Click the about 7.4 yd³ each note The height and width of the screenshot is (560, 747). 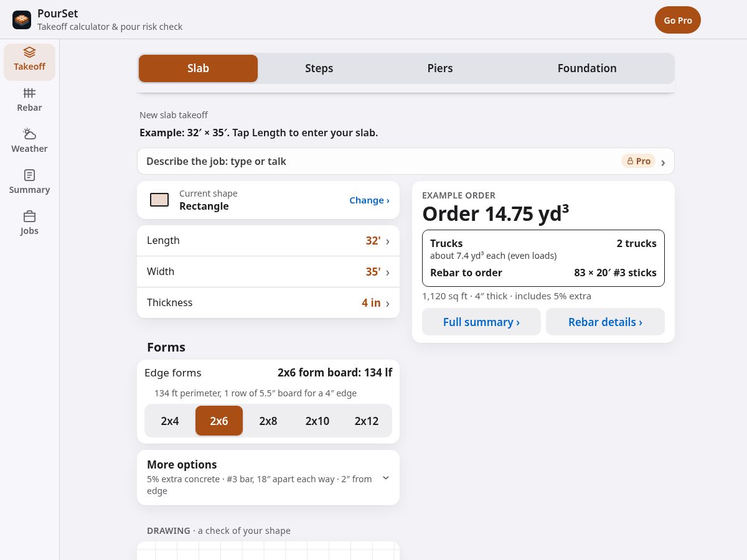coord(493,256)
